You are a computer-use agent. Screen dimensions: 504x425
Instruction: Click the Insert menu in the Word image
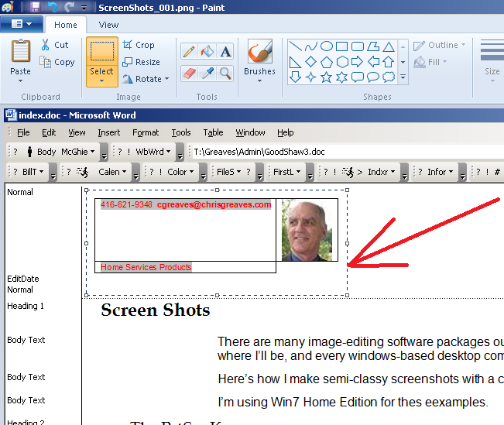[x=108, y=132]
